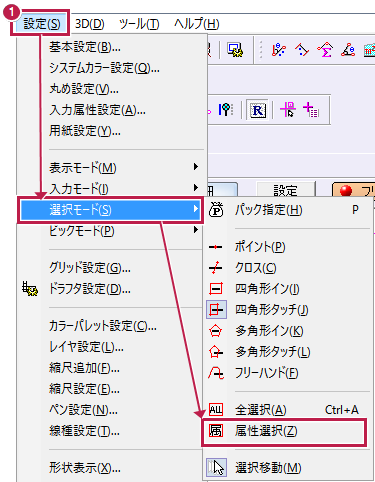The image size is (375, 482).
Task: Click the 選択移動 cursor icon
Action: tap(216, 468)
